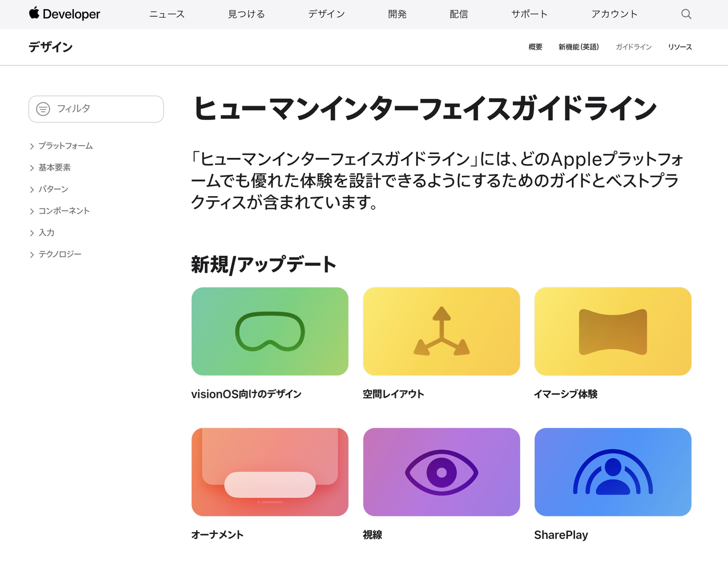
Task: Switch to the 新機能 (英語) tab
Action: tap(579, 47)
